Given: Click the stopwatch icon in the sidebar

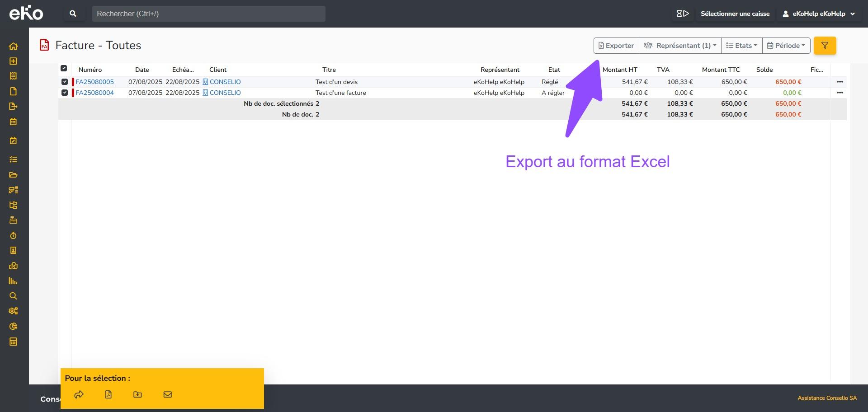Looking at the screenshot, I should pyautogui.click(x=13, y=235).
